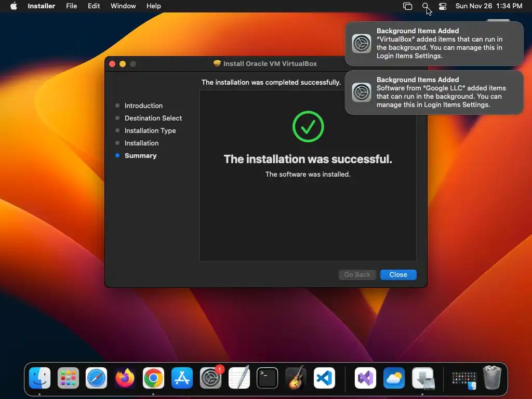
Task: Open the Trash in the Dock
Action: (x=492, y=377)
